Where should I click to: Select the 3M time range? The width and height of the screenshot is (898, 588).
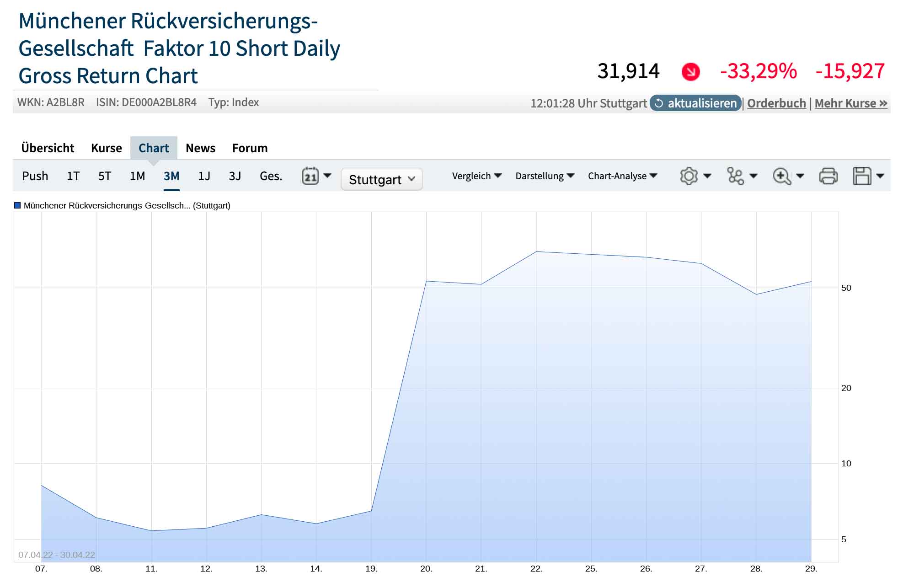[x=171, y=176]
